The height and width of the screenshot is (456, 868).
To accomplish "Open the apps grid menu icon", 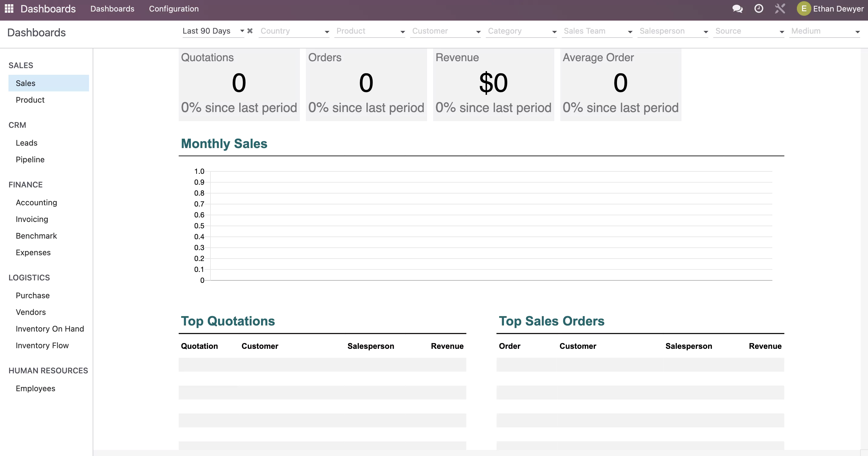I will [9, 8].
